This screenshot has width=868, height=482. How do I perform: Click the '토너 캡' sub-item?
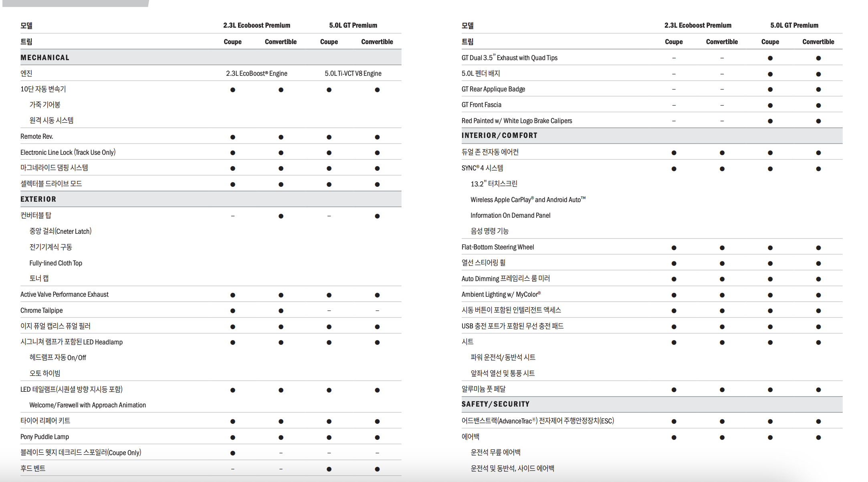pyautogui.click(x=39, y=278)
